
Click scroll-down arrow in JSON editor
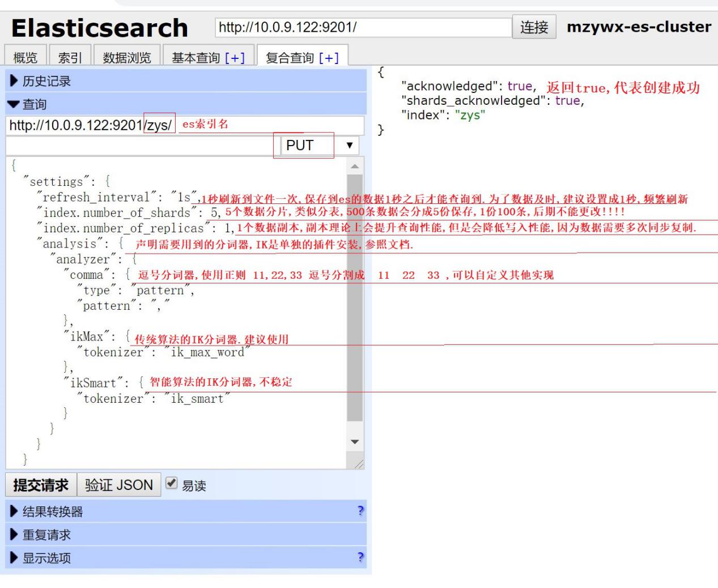(355, 442)
